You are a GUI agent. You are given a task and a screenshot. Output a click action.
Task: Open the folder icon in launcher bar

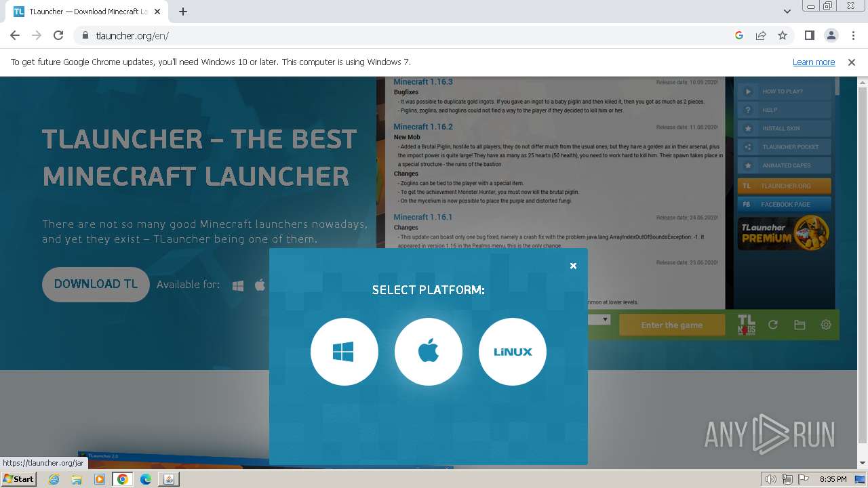(800, 325)
